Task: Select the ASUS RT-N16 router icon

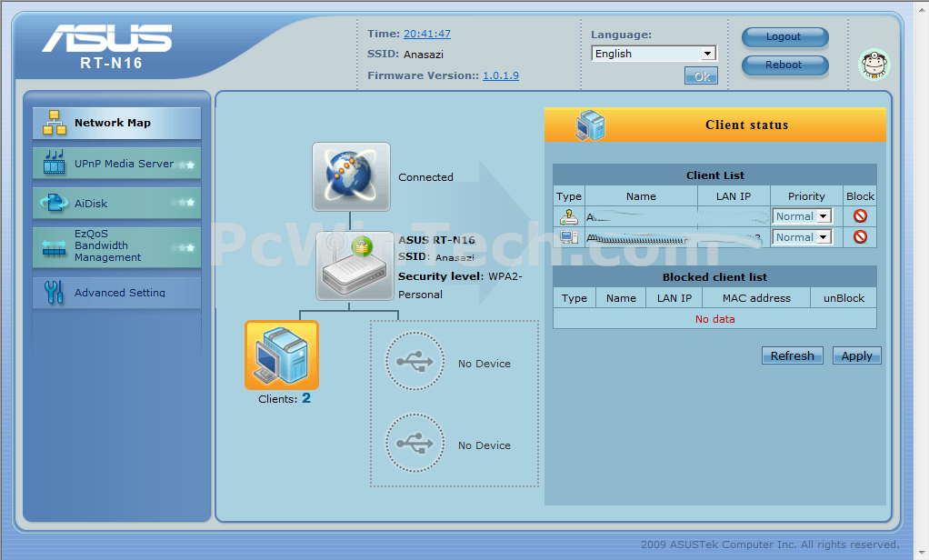Action: (x=355, y=266)
